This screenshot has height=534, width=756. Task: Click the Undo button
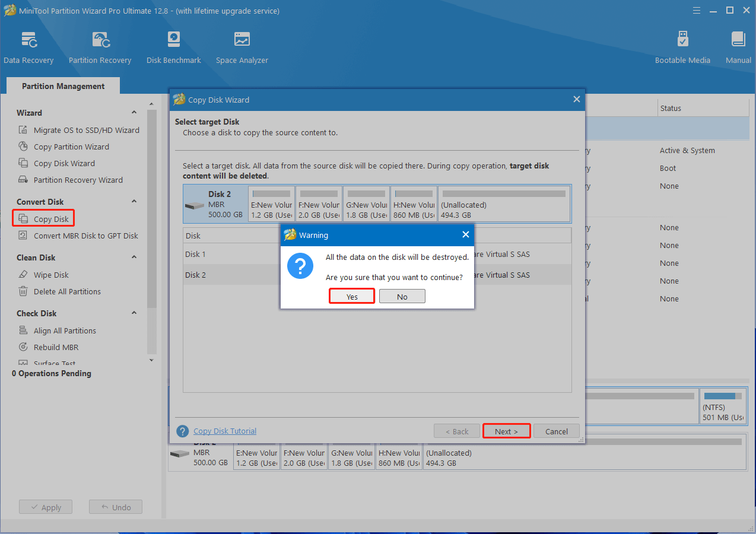116,507
